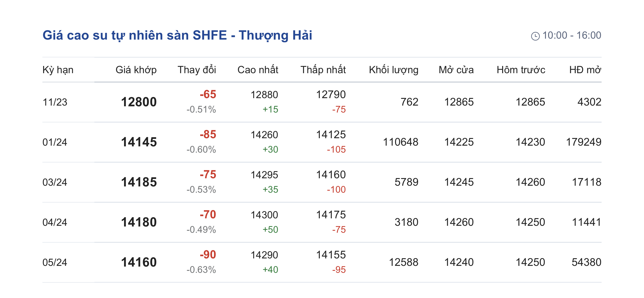The width and height of the screenshot is (644, 298).
Task: Click the 179249 open interest value
Action: coord(583,142)
